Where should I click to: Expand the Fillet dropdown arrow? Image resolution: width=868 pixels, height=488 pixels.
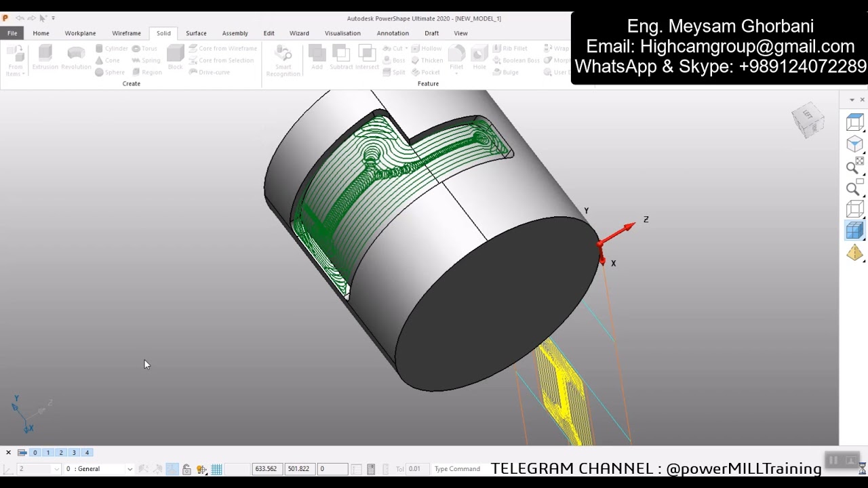click(x=456, y=73)
